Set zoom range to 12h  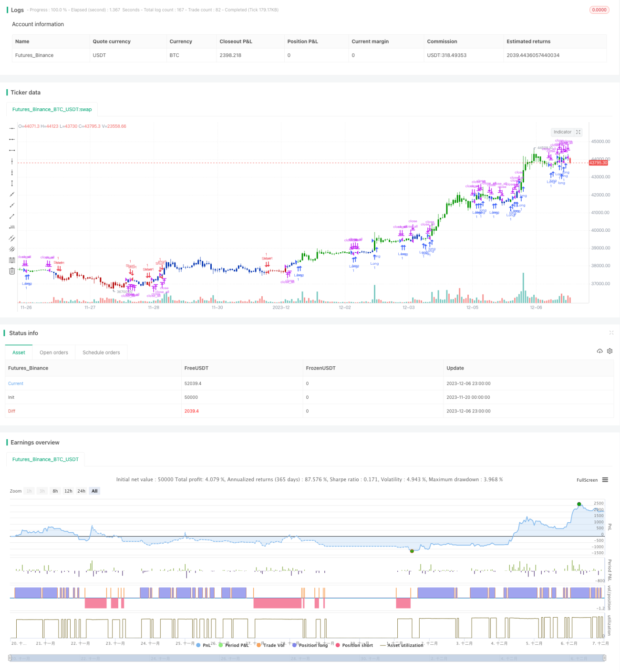coord(68,491)
